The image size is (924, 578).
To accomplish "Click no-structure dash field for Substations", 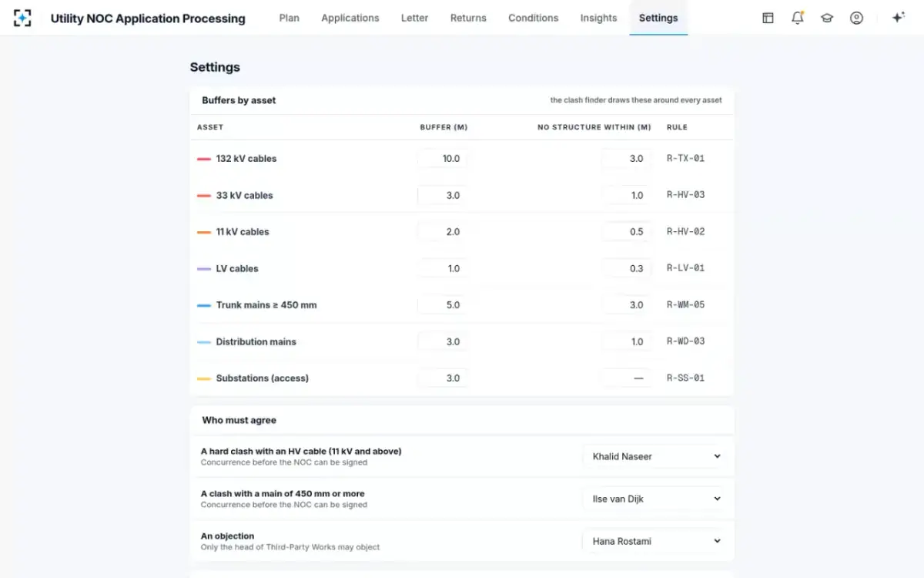I will pos(626,378).
